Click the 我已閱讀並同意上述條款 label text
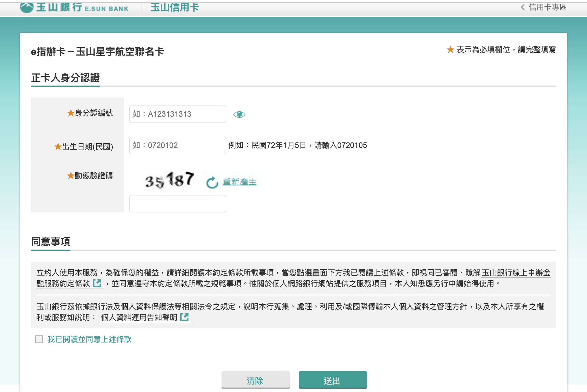This screenshot has width=587, height=392. click(x=89, y=339)
